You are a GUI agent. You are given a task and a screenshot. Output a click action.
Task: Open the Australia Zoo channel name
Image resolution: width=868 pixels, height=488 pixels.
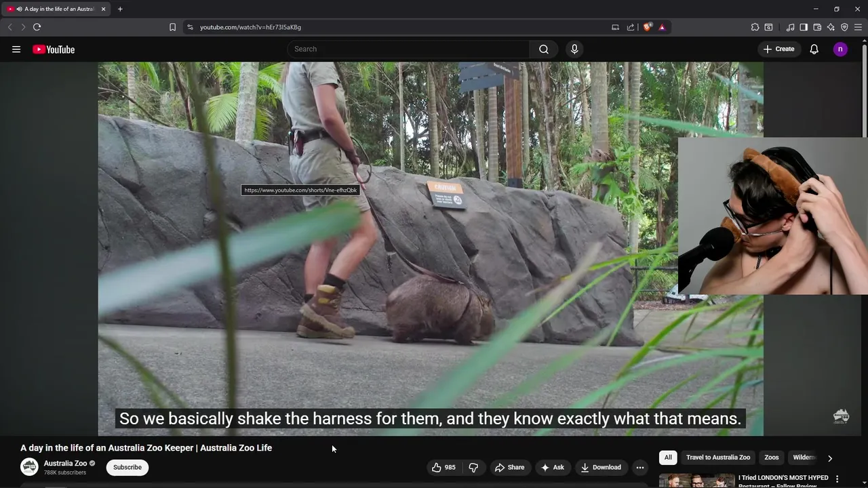pyautogui.click(x=65, y=464)
